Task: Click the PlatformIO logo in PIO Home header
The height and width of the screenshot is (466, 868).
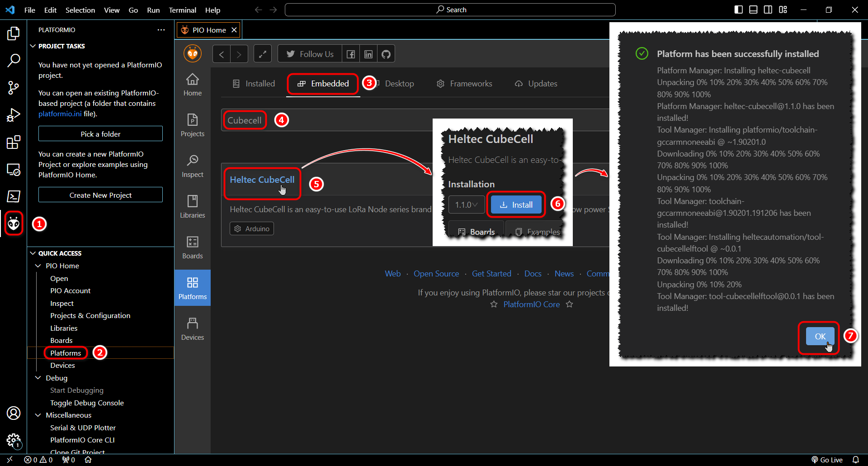Action: coord(193,53)
